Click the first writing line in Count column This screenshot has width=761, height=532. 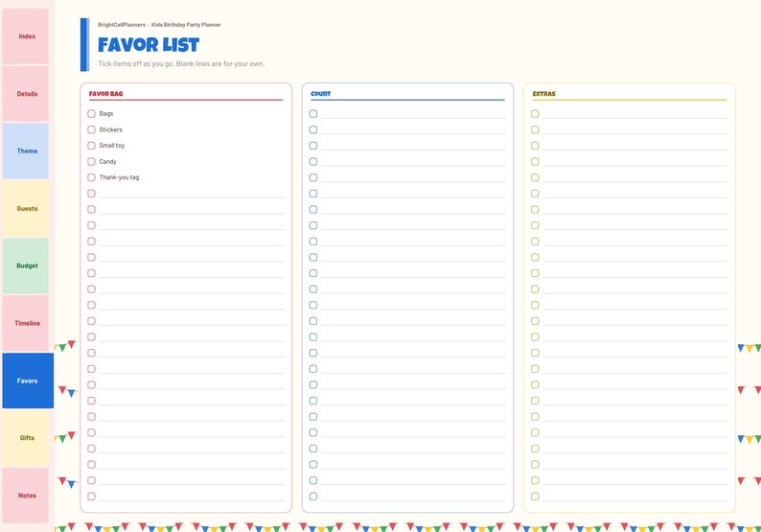(413, 114)
